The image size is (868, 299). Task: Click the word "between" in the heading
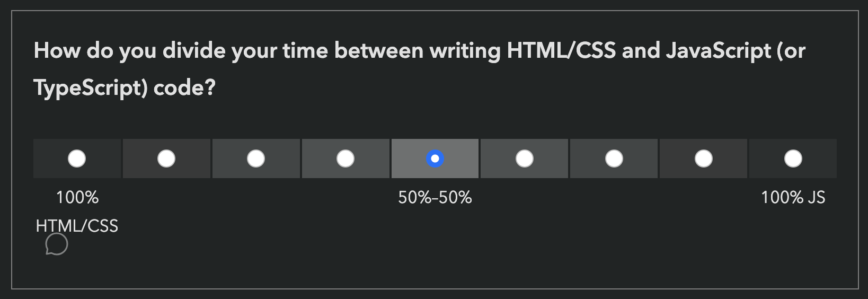pyautogui.click(x=378, y=51)
